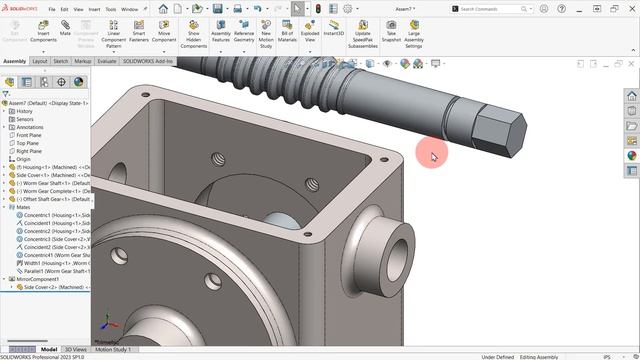The height and width of the screenshot is (360, 640).
Task: Open the Tools menu
Action: click(111, 9)
